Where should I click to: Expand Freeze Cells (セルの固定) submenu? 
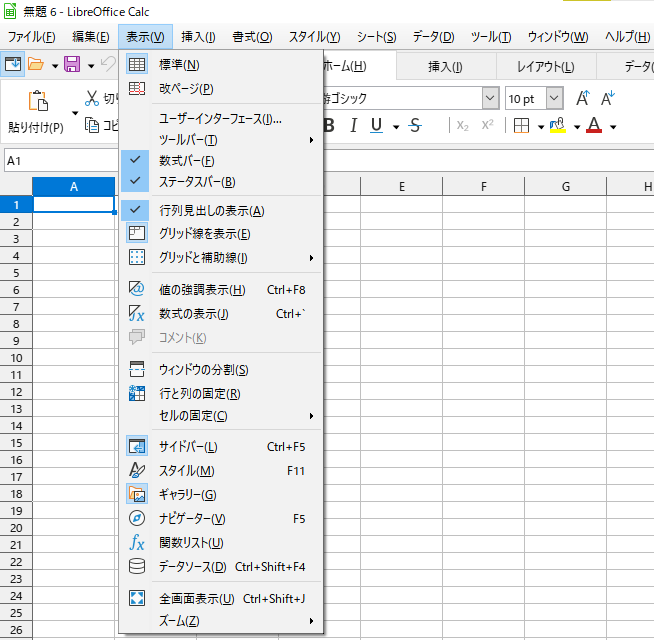click(221, 416)
